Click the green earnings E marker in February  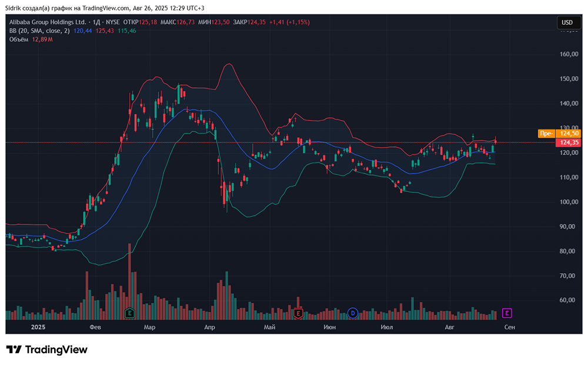129,313
